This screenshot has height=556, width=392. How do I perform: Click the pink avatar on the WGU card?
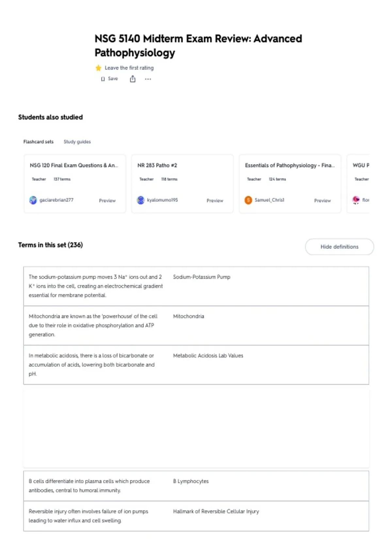coord(356,200)
